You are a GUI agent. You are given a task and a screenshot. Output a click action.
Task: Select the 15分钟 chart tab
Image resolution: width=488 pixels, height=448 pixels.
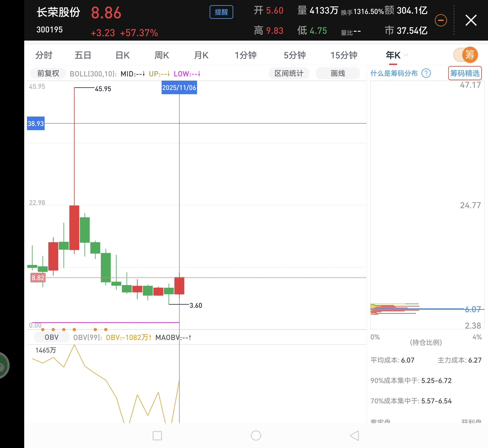(344, 55)
